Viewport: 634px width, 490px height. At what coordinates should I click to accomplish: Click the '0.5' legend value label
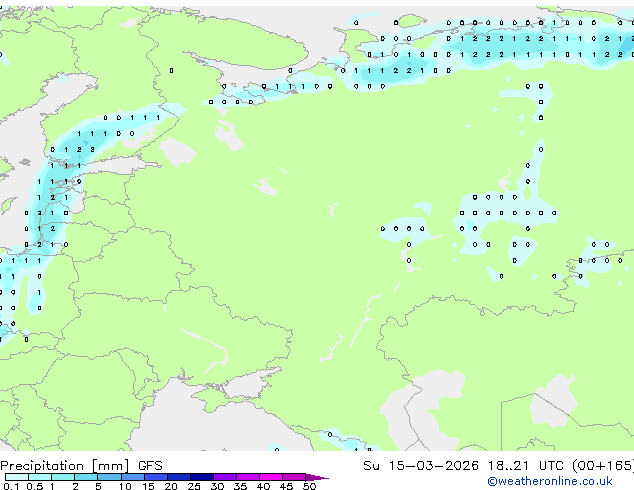pyautogui.click(x=35, y=486)
